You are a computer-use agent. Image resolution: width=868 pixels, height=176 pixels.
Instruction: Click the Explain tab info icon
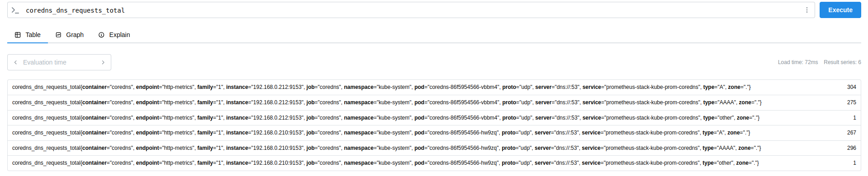101,35
